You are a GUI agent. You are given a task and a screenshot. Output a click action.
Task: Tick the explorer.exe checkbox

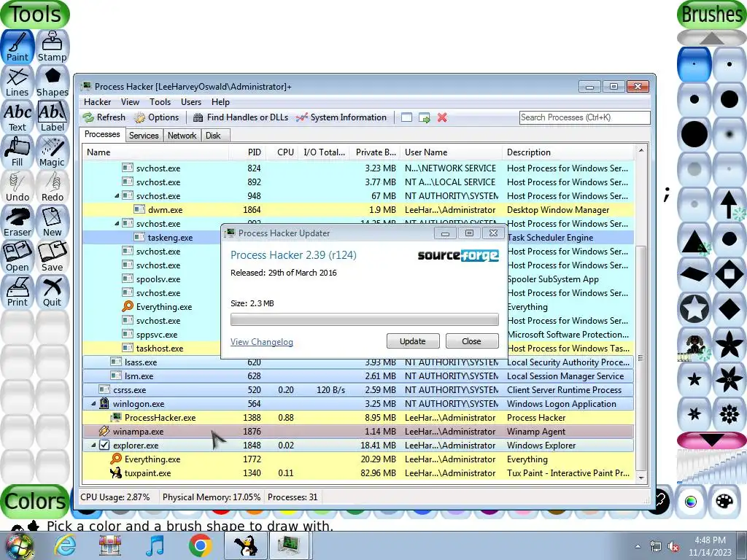point(104,446)
